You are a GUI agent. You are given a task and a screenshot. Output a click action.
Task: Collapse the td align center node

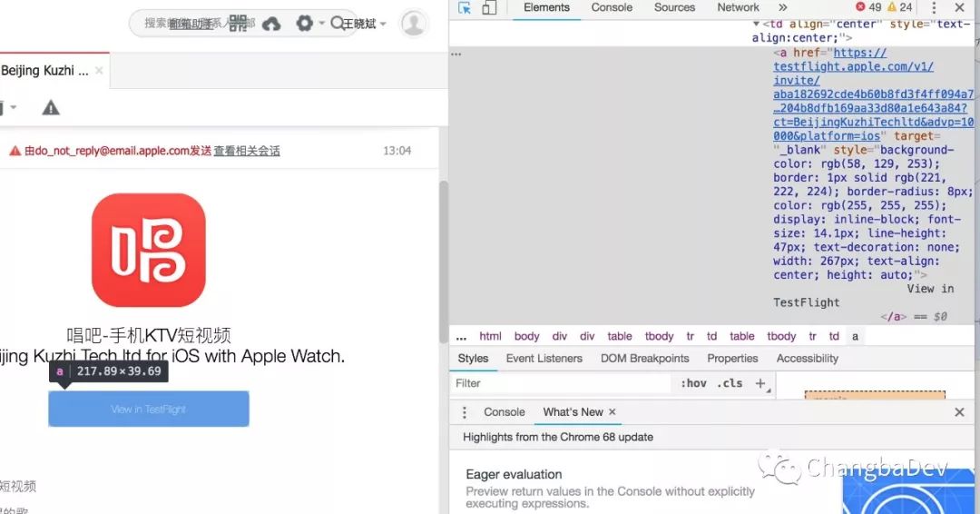(756, 24)
